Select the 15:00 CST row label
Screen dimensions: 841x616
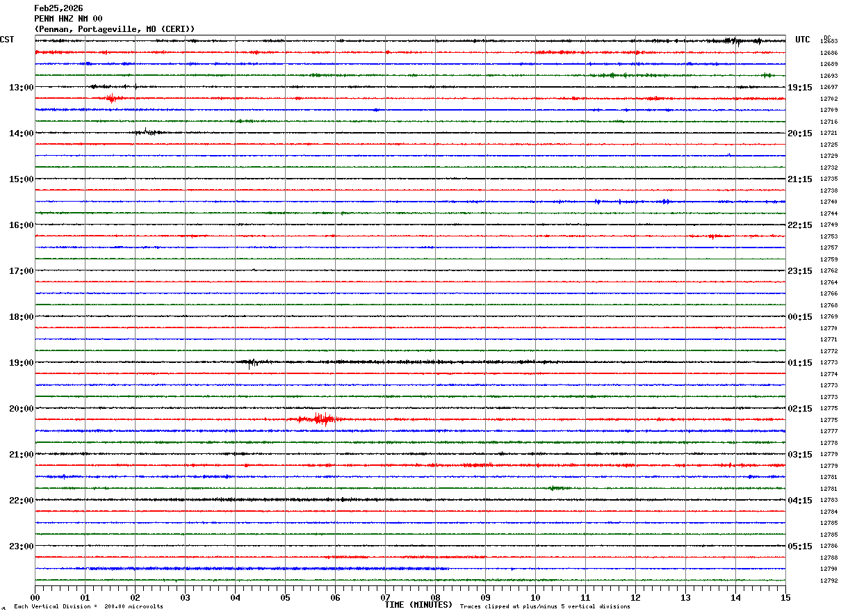click(22, 179)
